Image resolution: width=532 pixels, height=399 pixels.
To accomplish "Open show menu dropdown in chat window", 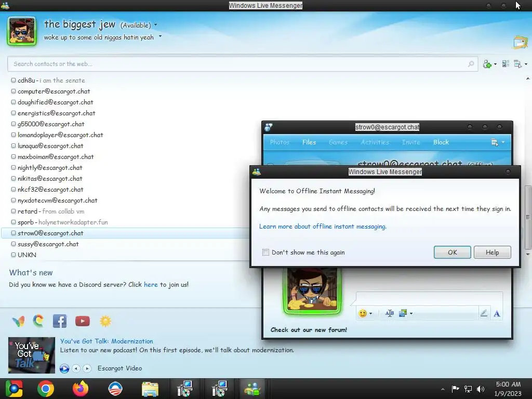I will (503, 142).
